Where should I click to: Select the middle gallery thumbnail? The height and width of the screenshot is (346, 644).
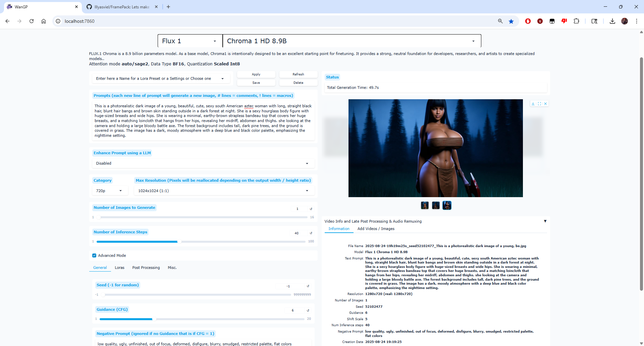436,205
